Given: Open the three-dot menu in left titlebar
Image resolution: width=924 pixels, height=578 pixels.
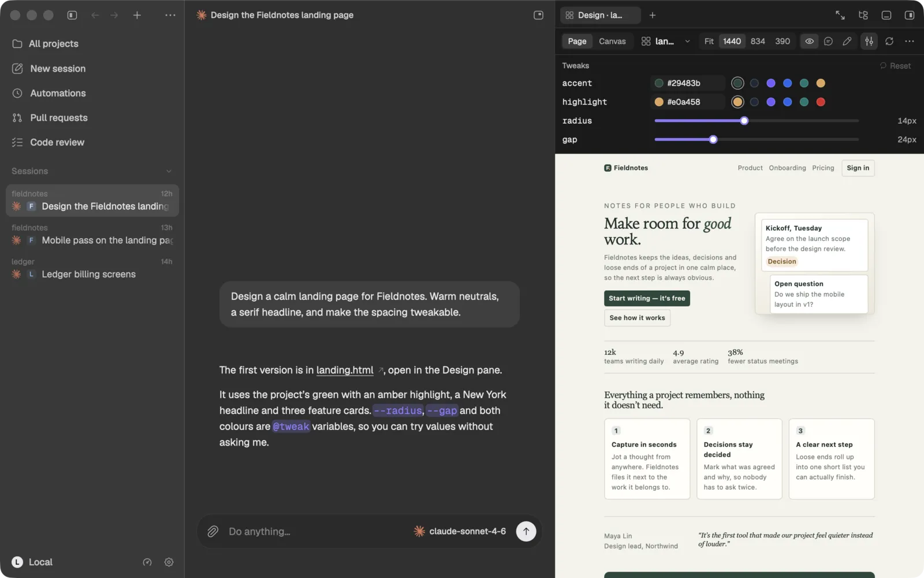Looking at the screenshot, I should 170,15.
